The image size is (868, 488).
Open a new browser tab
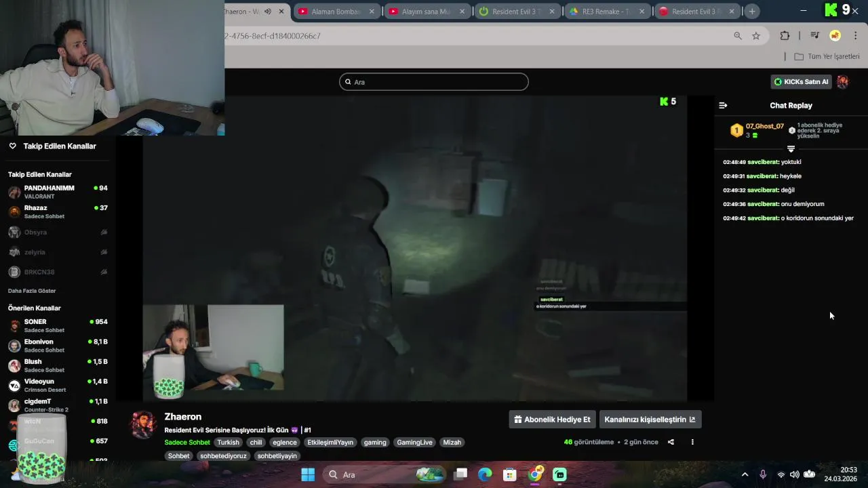pos(752,12)
